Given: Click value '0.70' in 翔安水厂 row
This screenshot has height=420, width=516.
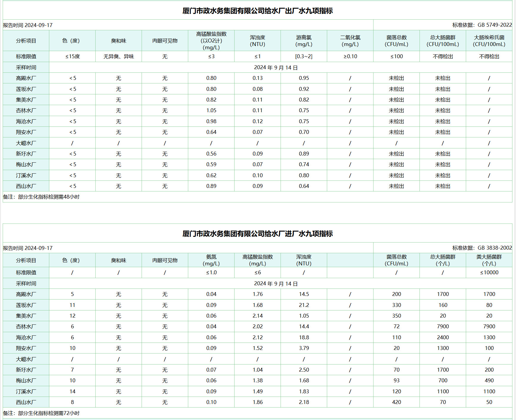Looking at the screenshot, I should pos(304,132).
